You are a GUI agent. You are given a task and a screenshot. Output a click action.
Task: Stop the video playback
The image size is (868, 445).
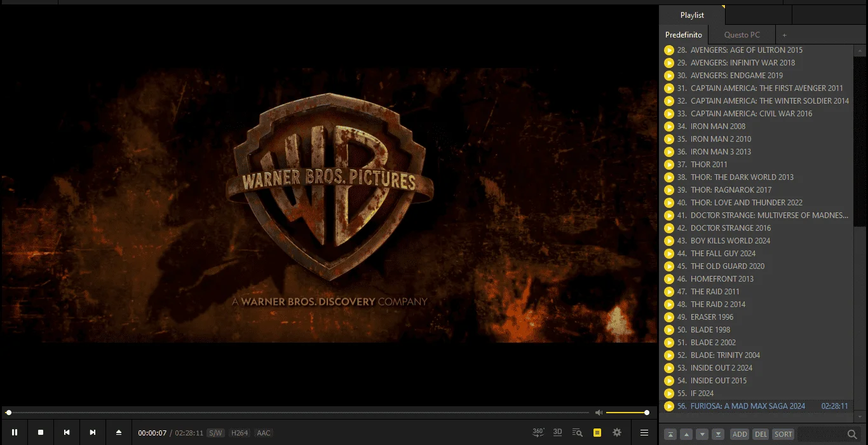point(41,432)
